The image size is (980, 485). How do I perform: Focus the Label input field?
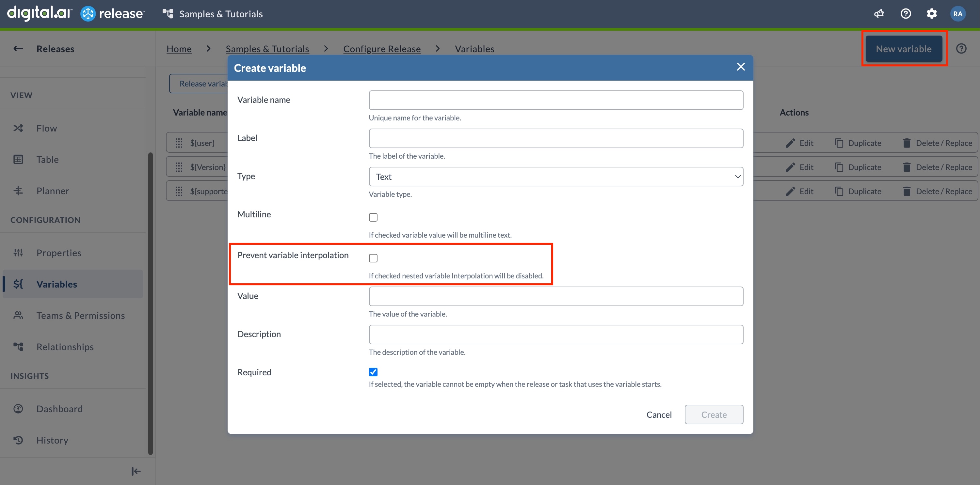coord(556,138)
